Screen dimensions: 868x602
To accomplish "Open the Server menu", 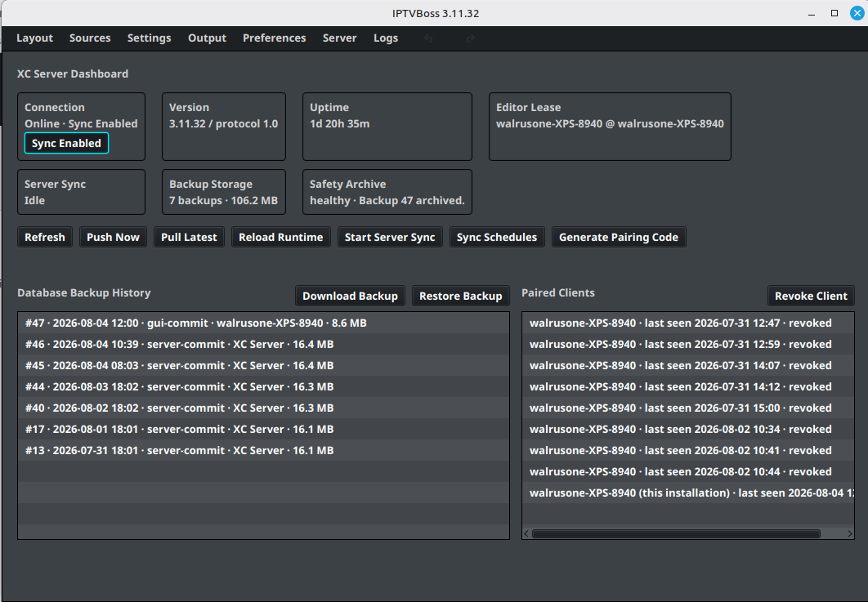I will point(339,38).
